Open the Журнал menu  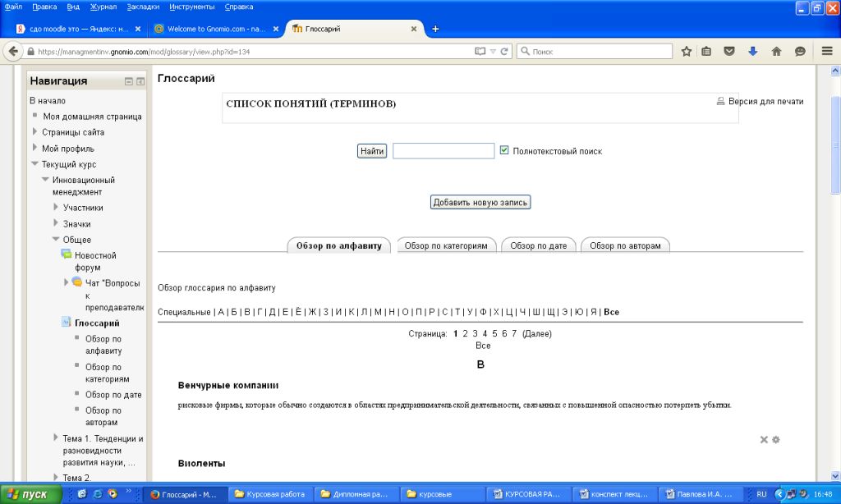[103, 7]
